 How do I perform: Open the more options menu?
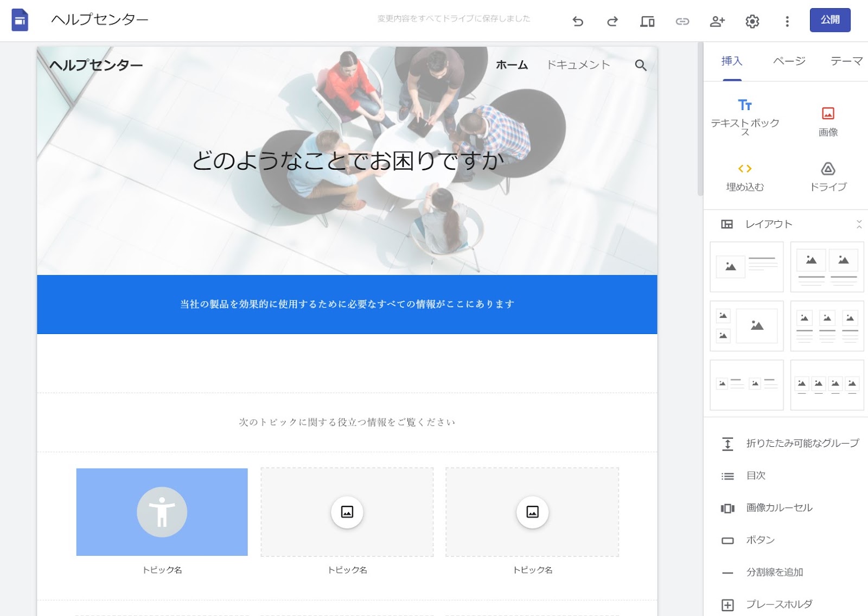787,21
